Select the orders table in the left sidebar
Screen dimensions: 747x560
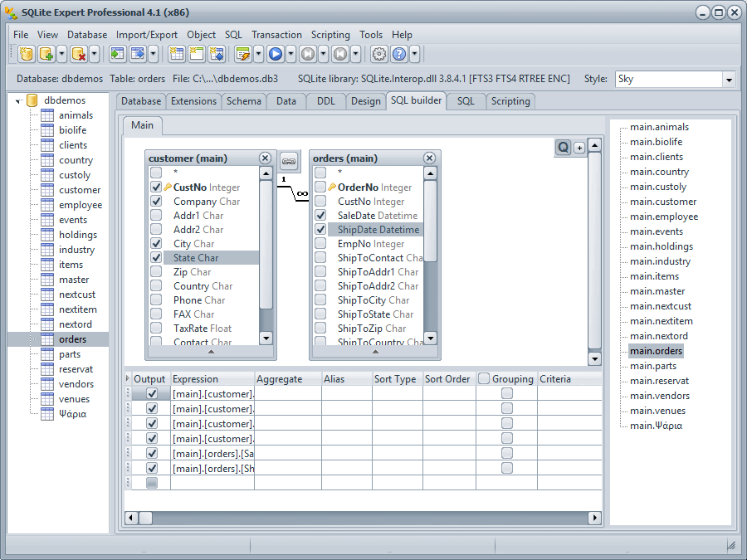73,338
